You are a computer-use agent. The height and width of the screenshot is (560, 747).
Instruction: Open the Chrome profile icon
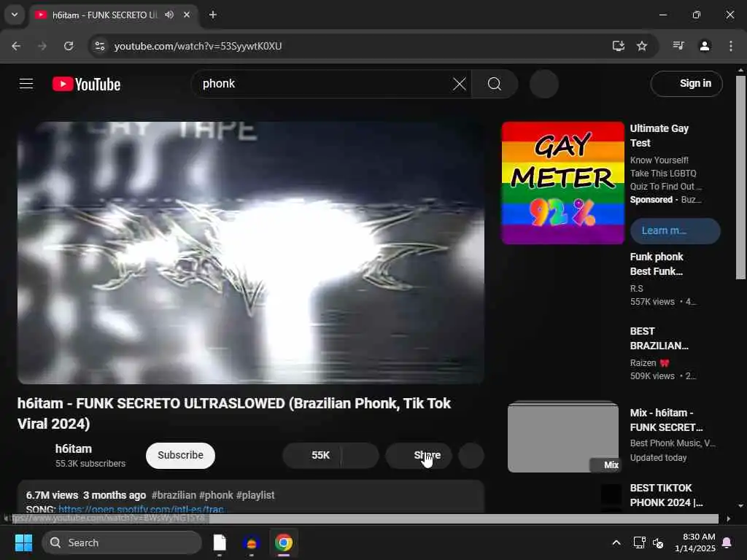point(705,46)
